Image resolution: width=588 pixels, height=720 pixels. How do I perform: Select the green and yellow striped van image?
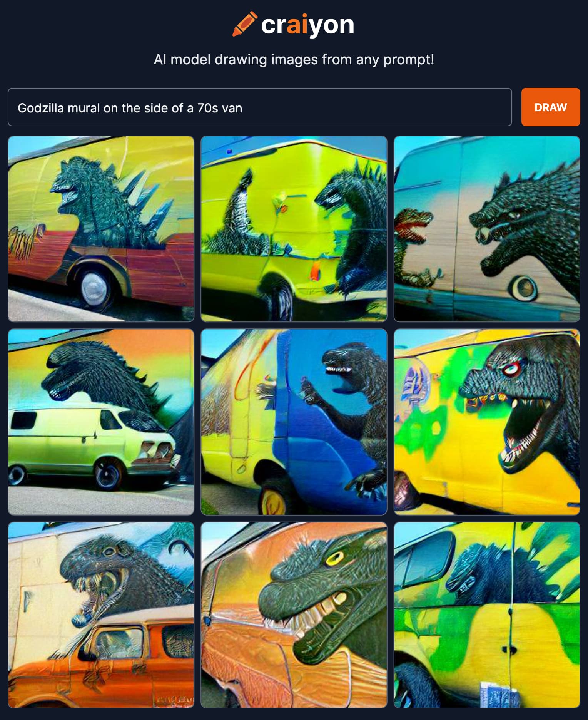(487, 615)
